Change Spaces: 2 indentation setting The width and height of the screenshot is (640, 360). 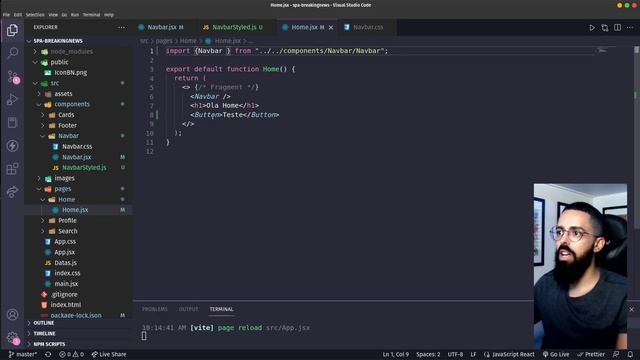tap(428, 354)
